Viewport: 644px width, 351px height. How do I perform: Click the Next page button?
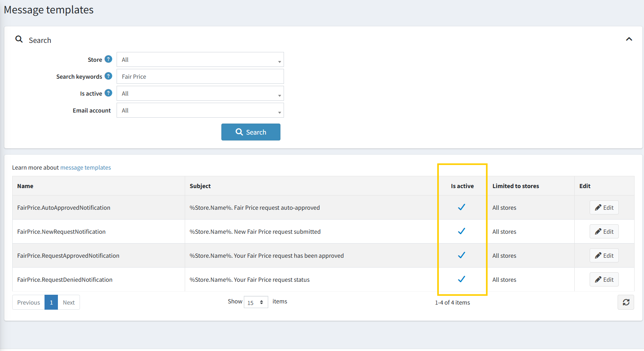69,302
